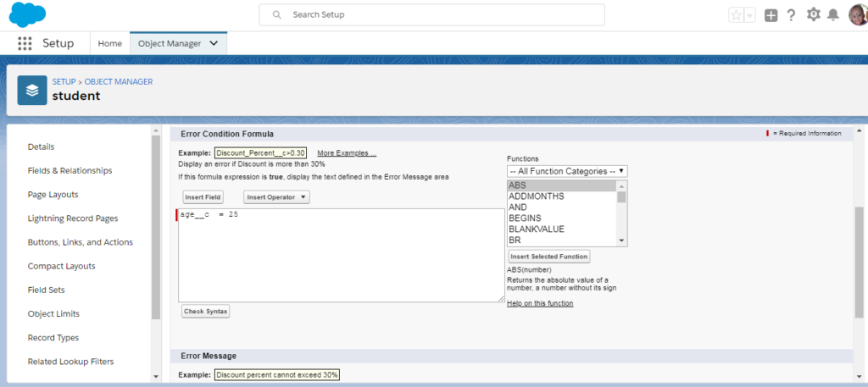868x387 pixels.
Task: Click the favorites star icon
Action: [x=736, y=15]
